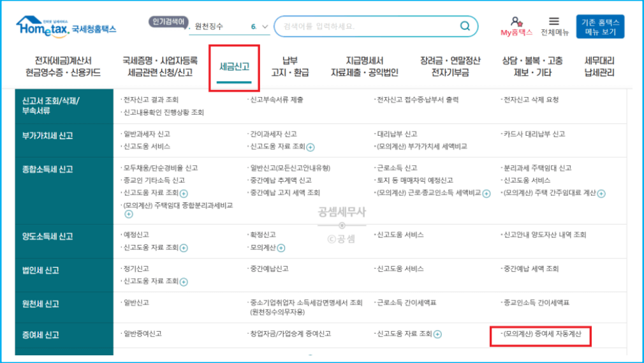Open 모두채움/단순경비율 신고 link
Viewport: 644px width, 363px height.
161,168
